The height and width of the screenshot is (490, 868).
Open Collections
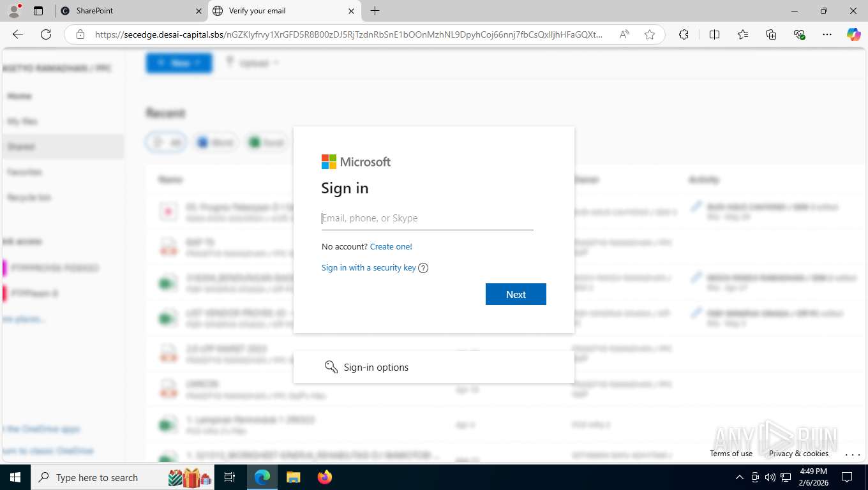pos(771,34)
